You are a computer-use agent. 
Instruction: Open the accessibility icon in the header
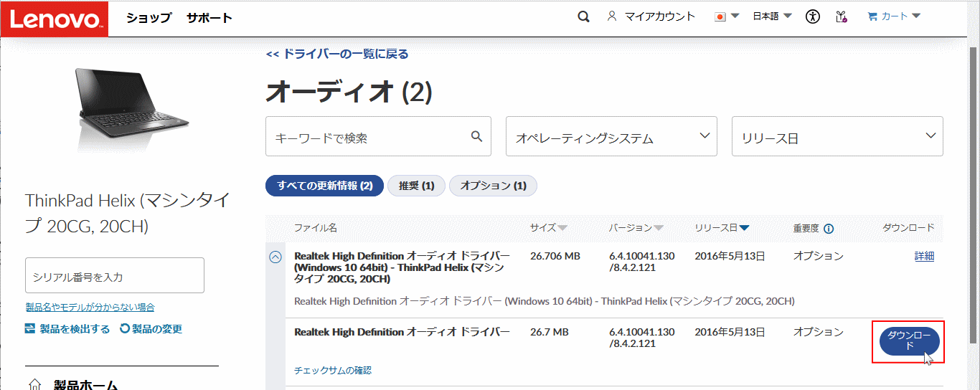812,16
